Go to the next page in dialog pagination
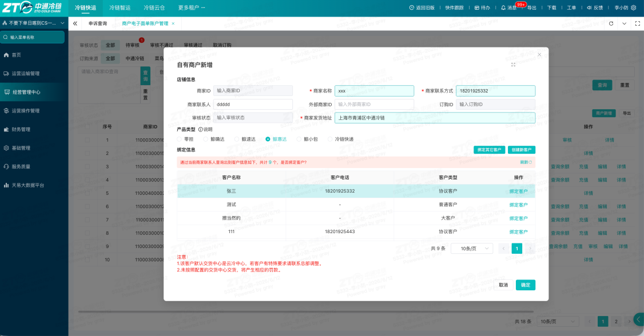Screen dimensions: 644x336 coord(530,248)
